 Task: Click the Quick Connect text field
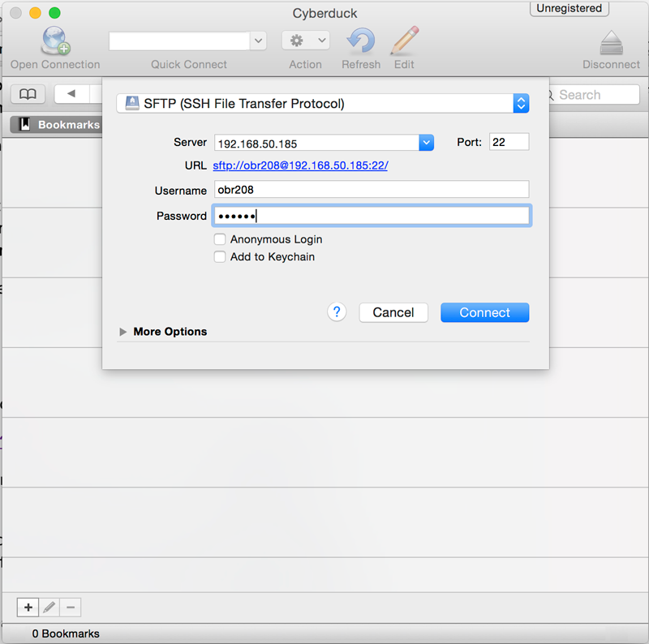pyautogui.click(x=179, y=41)
